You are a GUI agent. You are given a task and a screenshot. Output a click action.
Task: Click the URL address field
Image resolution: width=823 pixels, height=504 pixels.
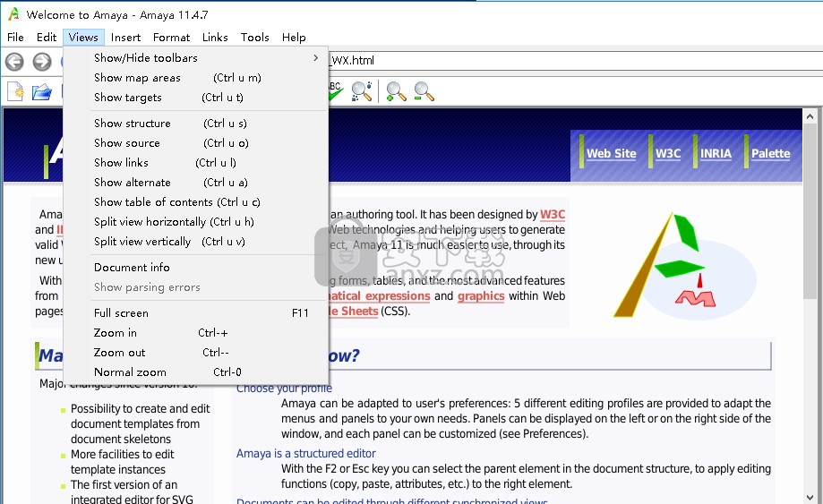coord(575,60)
